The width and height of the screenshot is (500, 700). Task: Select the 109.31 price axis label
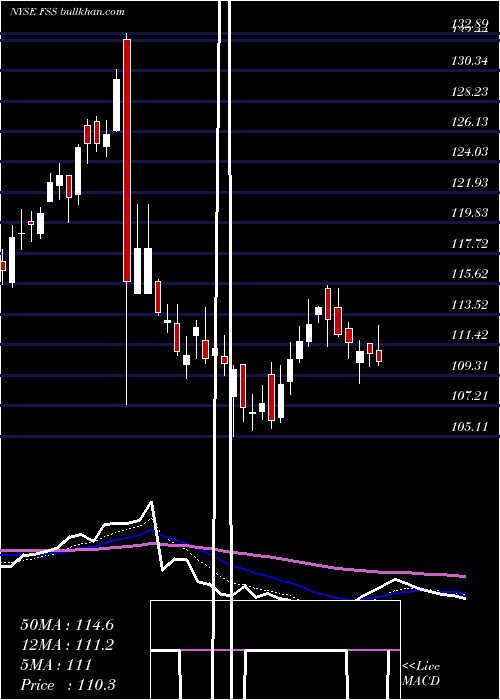pos(470,366)
